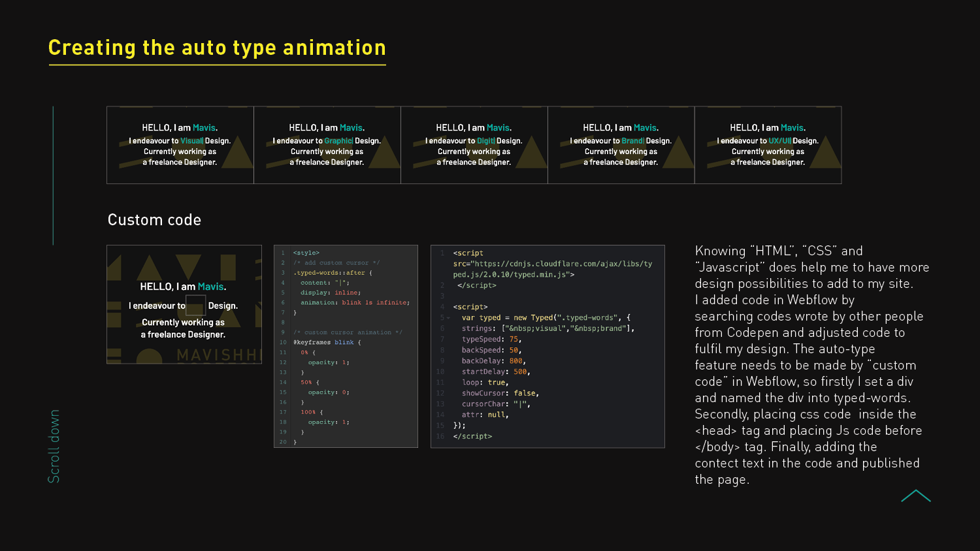Open the preview frame showing "Digit" Design

[x=474, y=145]
